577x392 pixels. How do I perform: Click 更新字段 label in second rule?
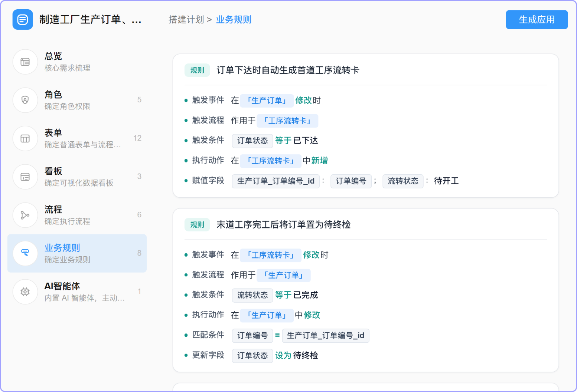(208, 355)
